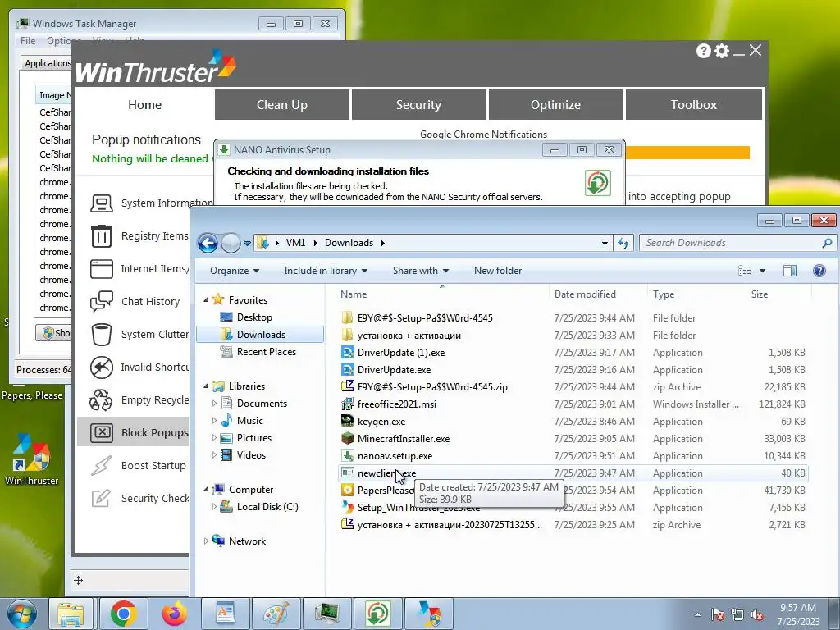The image size is (840, 630).
Task: Open Paint from the taskbar
Action: point(276,614)
